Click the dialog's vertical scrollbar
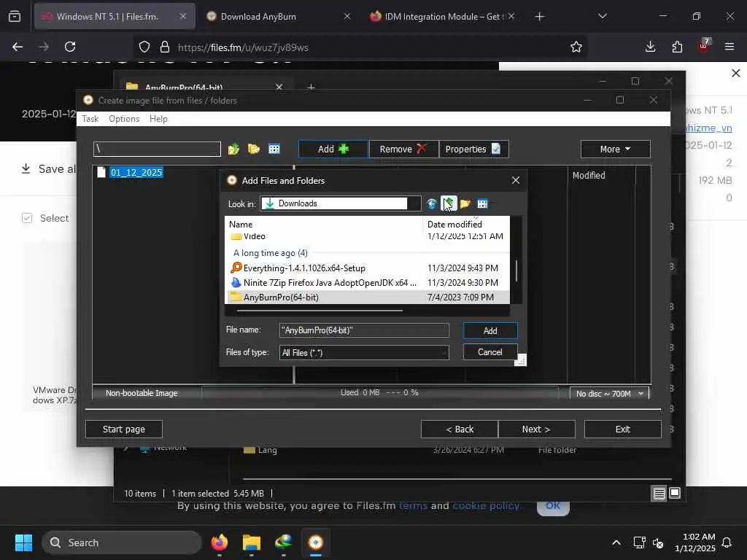 pos(516,271)
